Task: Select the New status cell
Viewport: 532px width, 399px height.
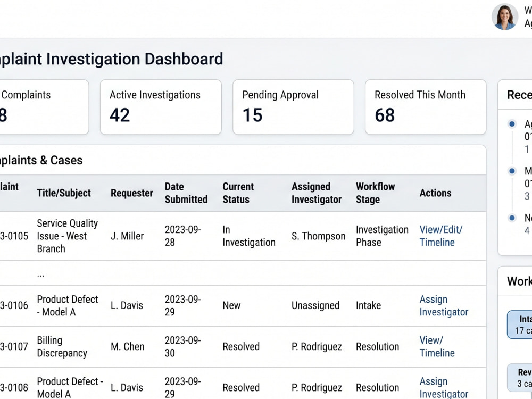Action: pos(231,305)
